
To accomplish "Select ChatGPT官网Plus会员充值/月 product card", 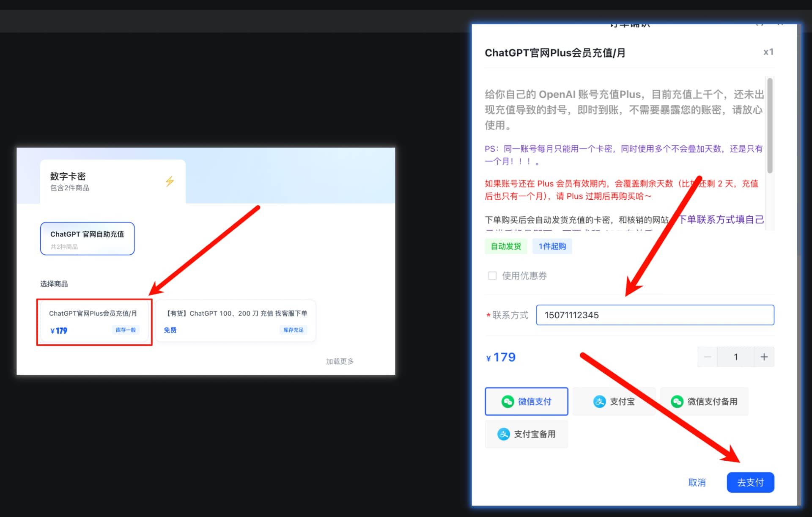I will 94,322.
